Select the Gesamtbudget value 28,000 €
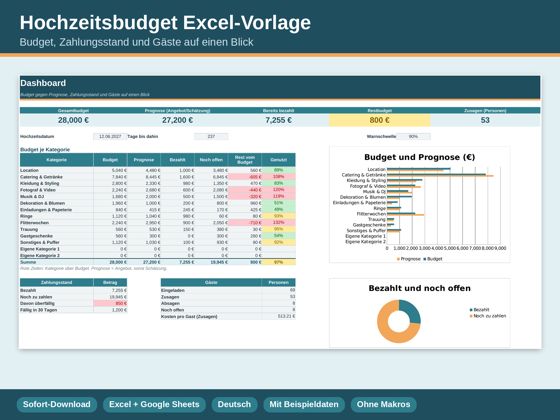The width and height of the screenshot is (560, 420). click(x=73, y=120)
